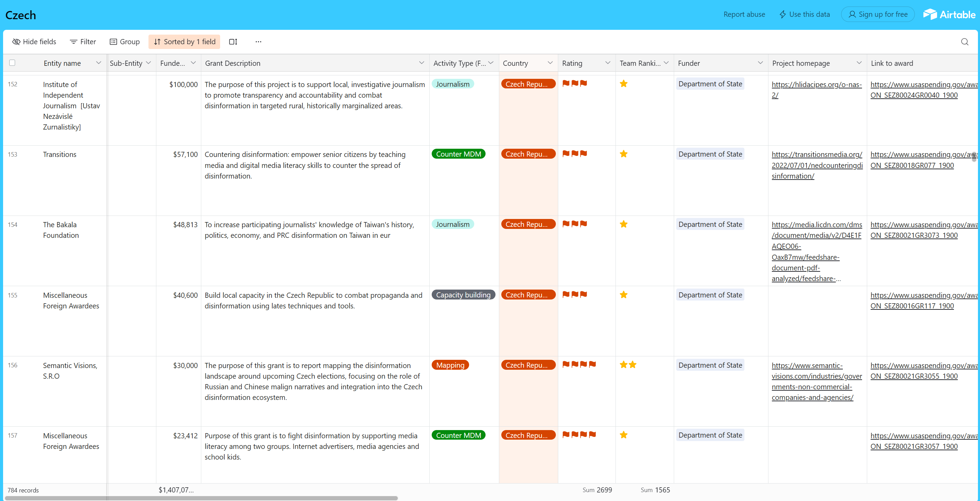
Task: Click the Link to award column header
Action: 922,63
